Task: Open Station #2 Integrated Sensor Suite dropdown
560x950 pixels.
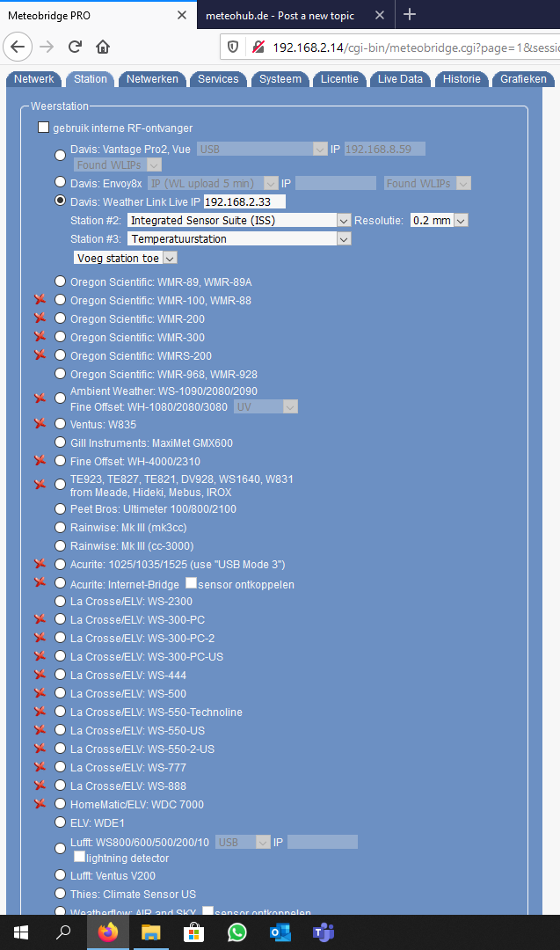Action: 239,221
